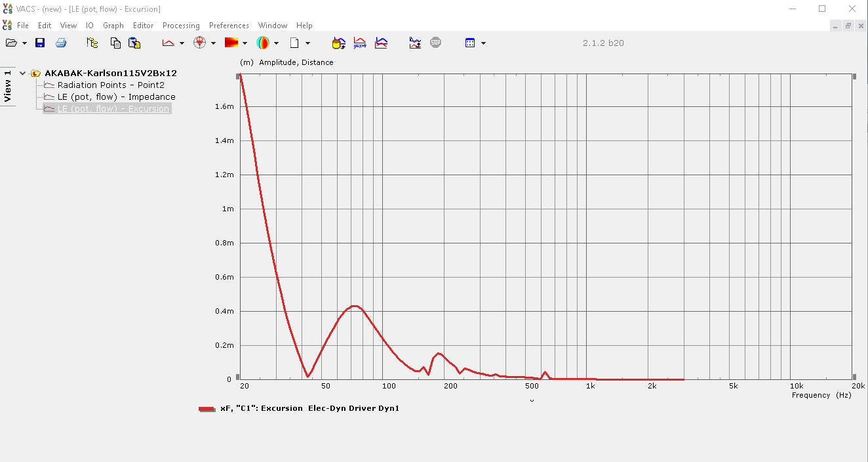Click the red-yellow contour plot icon
Image resolution: width=868 pixels, height=462 pixels.
pyautogui.click(x=231, y=43)
